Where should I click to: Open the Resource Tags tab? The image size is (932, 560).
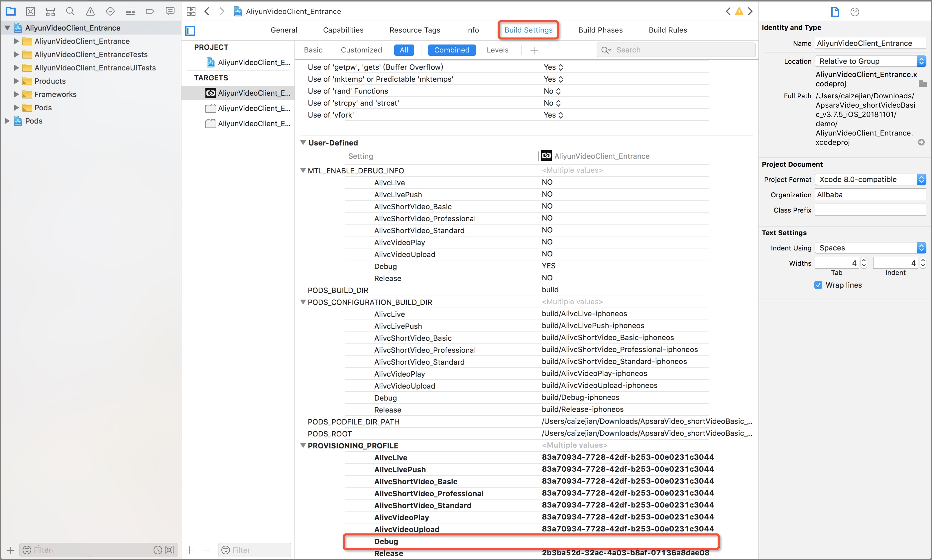point(414,30)
